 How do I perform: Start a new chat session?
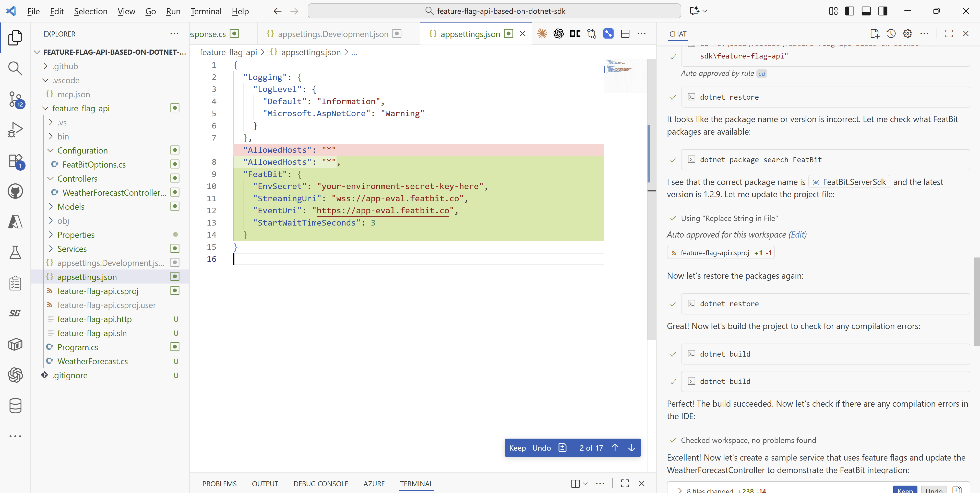click(875, 33)
